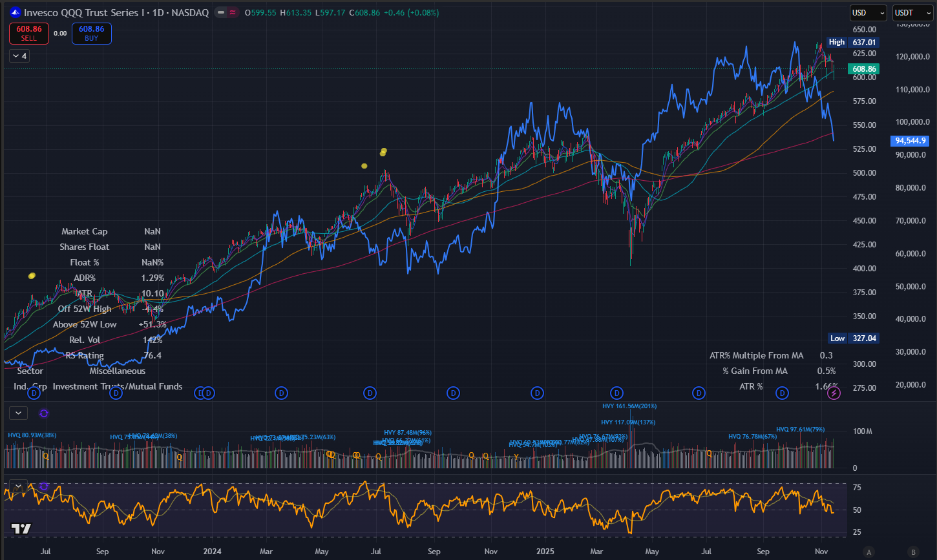Click the HVQ 76.78M(67%) volume label
The height and width of the screenshot is (560, 937).
752,437
